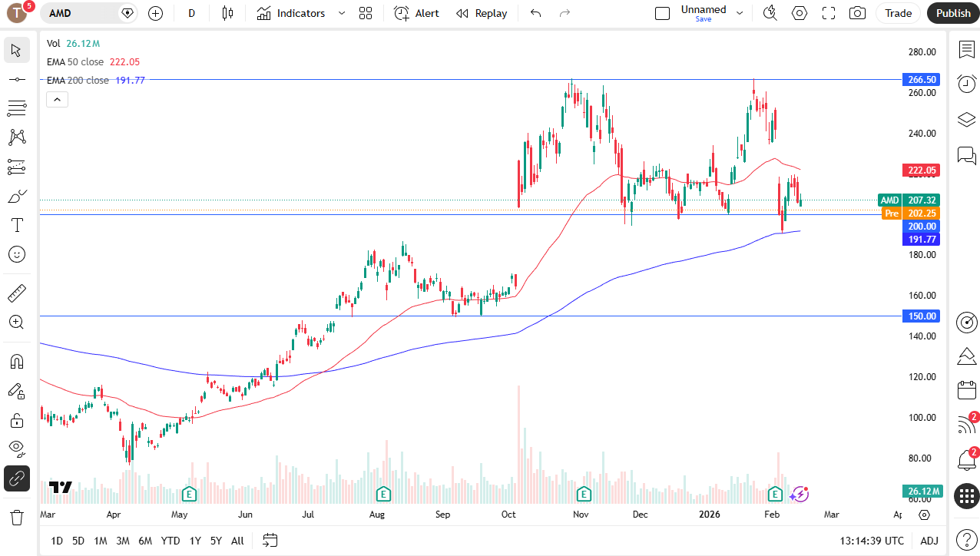Viewport: 980px width, 556px height.
Task: Select the 1Y time range
Action: [x=196, y=541]
